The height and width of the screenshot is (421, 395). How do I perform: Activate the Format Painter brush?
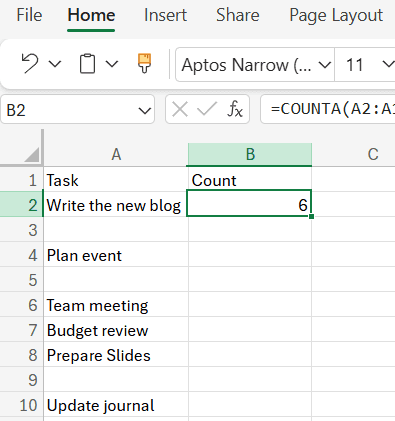(144, 63)
